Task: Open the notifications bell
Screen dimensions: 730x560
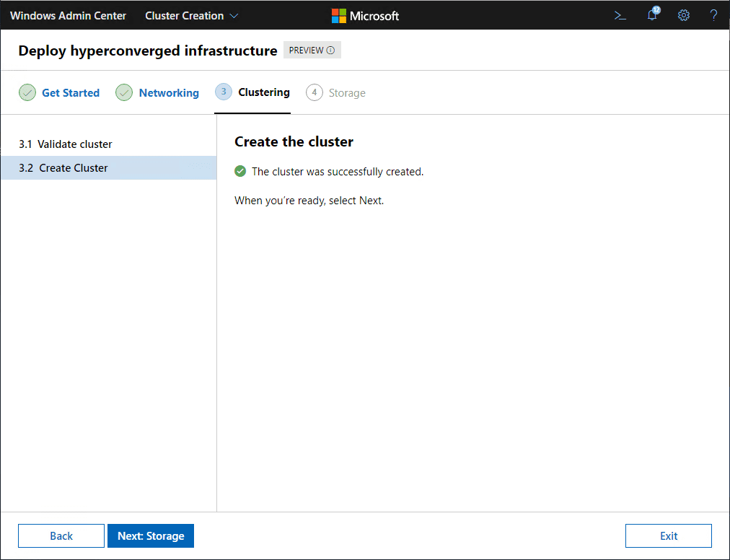Action: click(652, 15)
